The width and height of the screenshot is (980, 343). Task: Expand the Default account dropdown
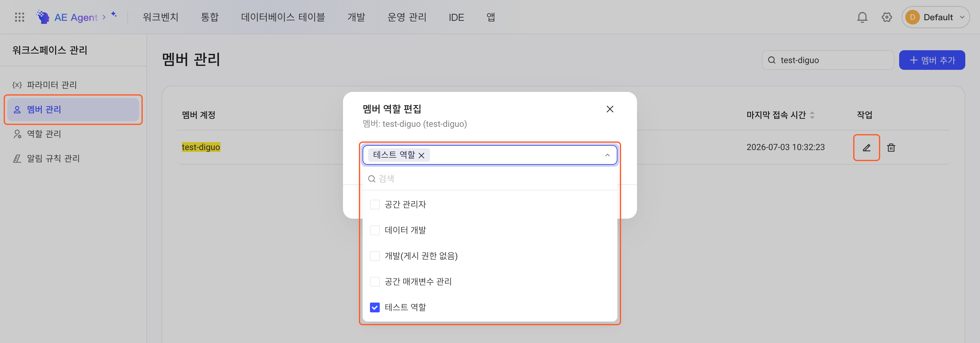936,17
